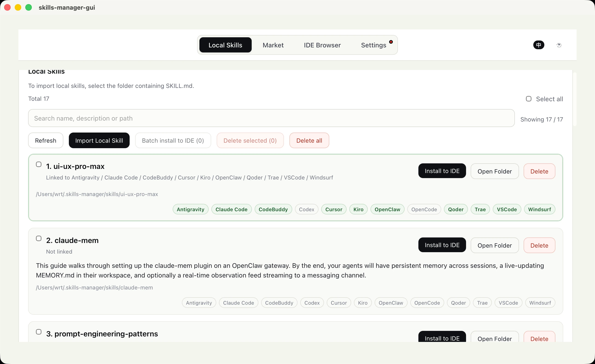This screenshot has height=364, width=595.
Task: Tick the claude-mem skill checkbox
Action: click(x=39, y=238)
